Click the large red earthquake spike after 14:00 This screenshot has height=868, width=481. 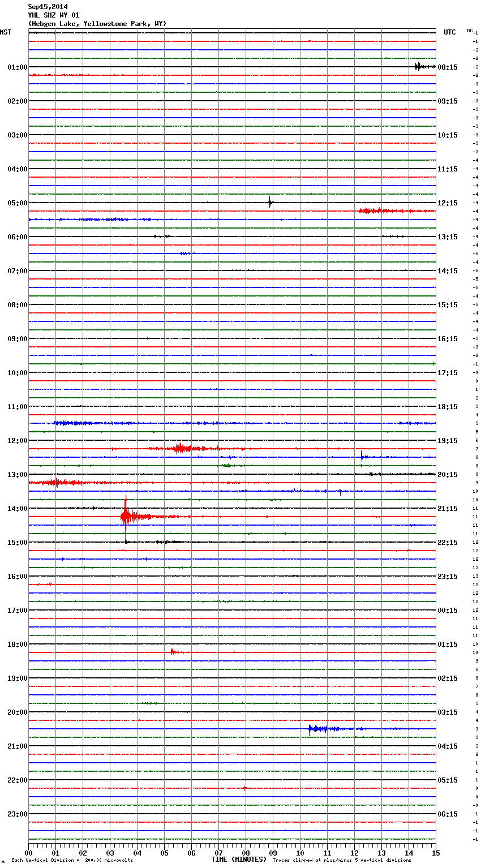[x=126, y=515]
